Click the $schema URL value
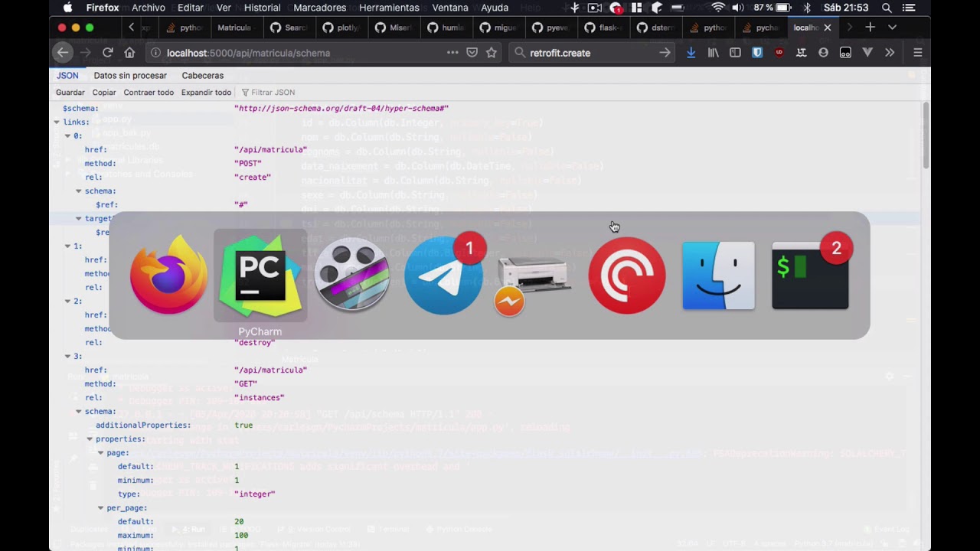 pyautogui.click(x=341, y=109)
